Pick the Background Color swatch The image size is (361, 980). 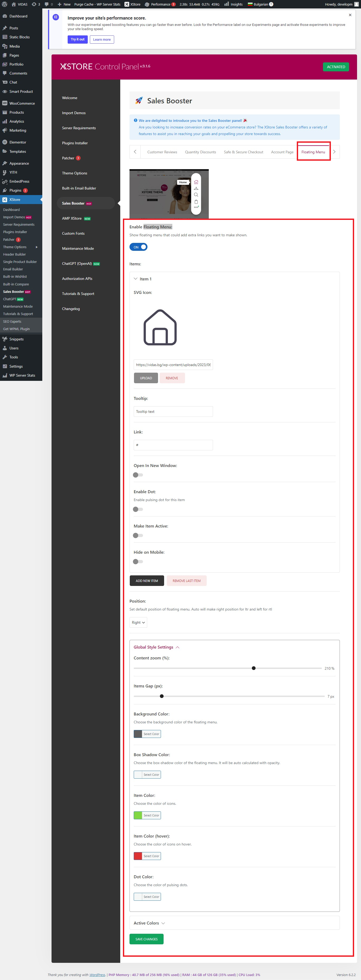[x=138, y=734]
